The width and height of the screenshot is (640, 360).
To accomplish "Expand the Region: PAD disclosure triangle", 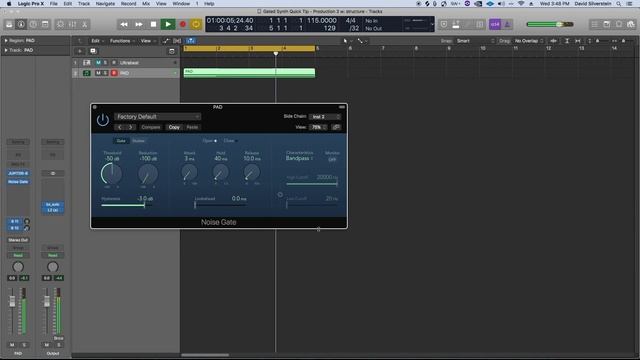I will [x=6, y=41].
